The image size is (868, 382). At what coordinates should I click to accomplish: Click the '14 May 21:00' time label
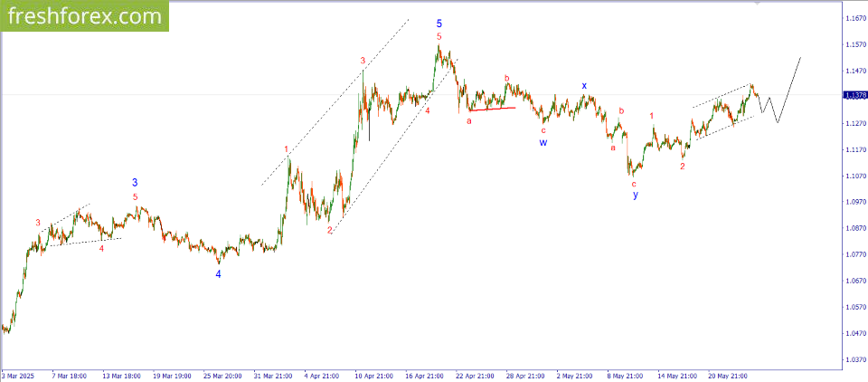(x=679, y=376)
